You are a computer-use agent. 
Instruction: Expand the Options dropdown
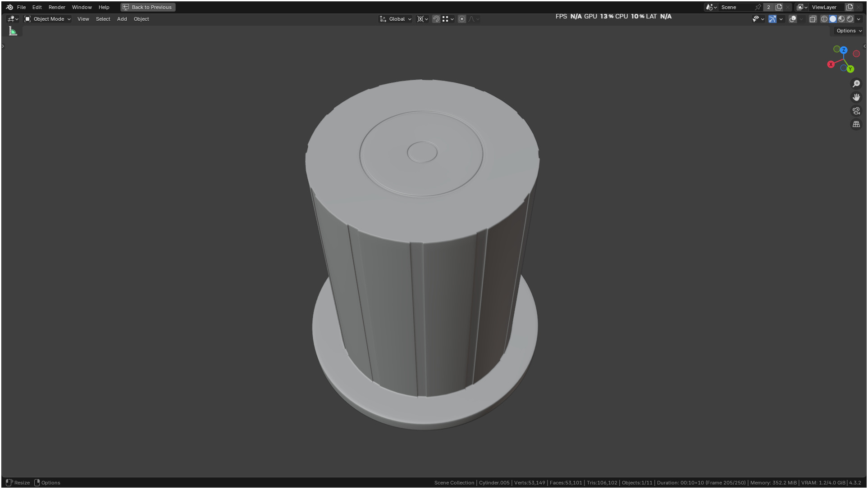coord(849,31)
